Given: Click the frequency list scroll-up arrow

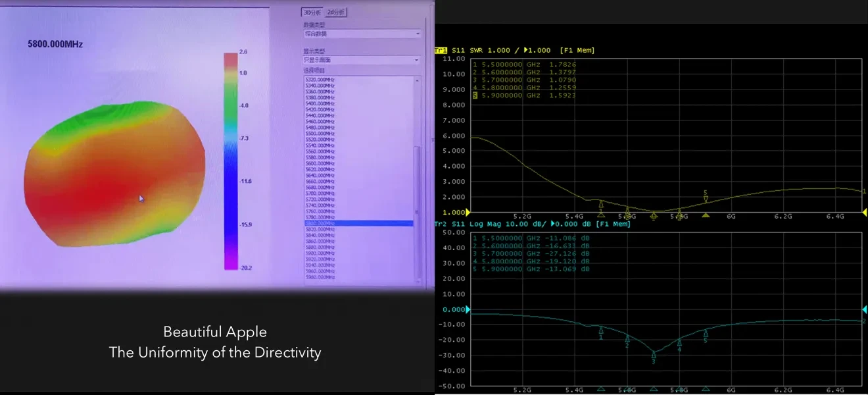Looking at the screenshot, I should point(416,80).
